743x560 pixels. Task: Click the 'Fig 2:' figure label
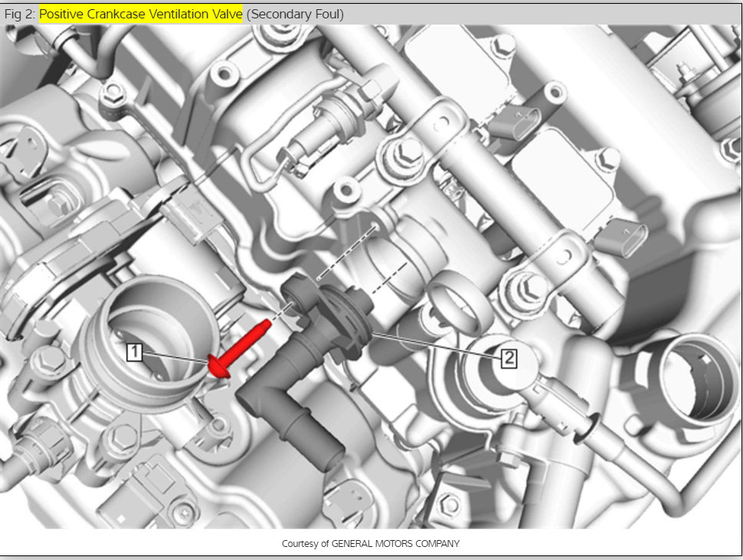pos(19,15)
